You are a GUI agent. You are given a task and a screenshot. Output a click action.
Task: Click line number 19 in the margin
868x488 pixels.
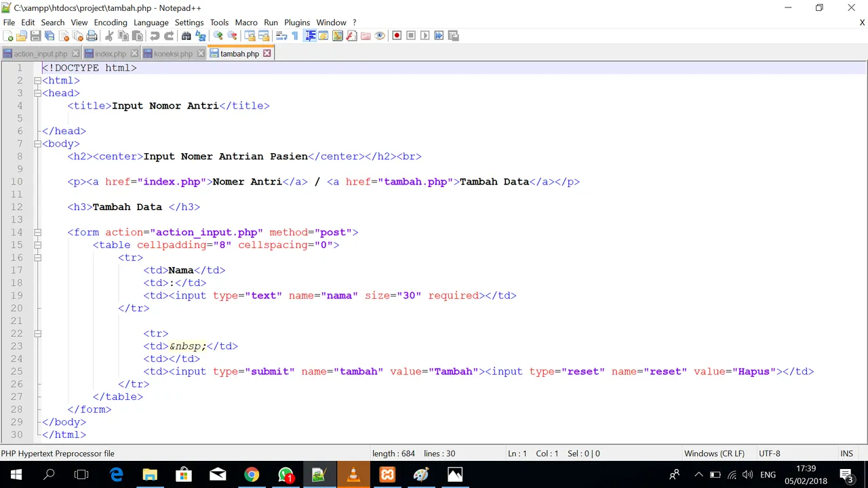[x=16, y=296]
